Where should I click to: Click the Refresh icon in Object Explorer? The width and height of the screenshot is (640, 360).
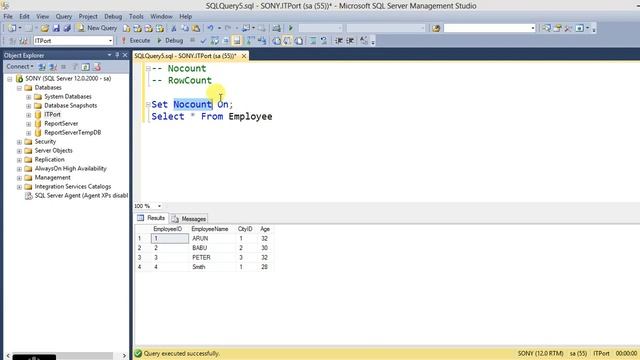(x=85, y=67)
